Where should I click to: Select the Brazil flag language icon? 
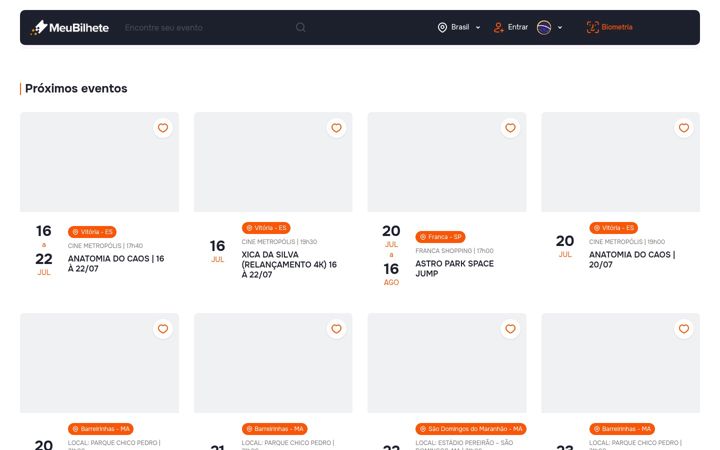pos(544,28)
